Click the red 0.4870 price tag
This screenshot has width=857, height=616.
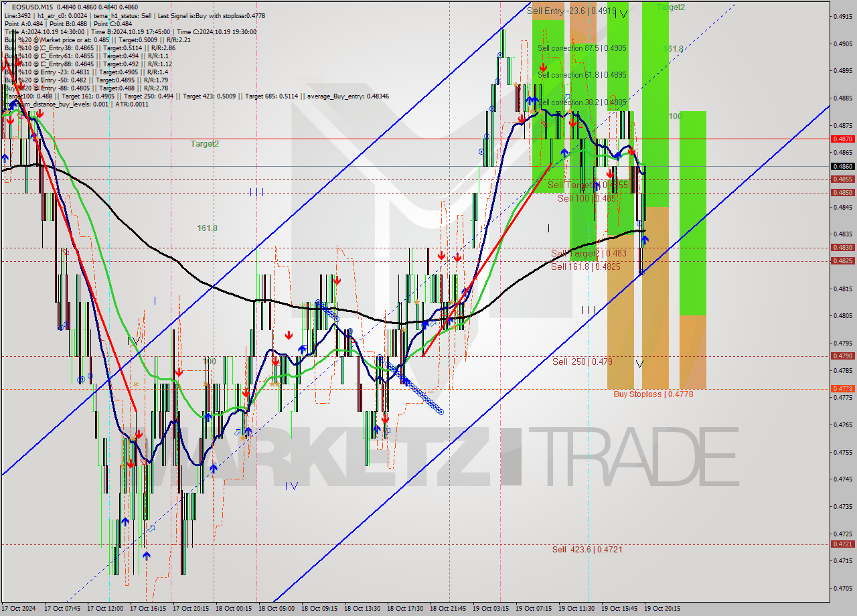[x=842, y=139]
